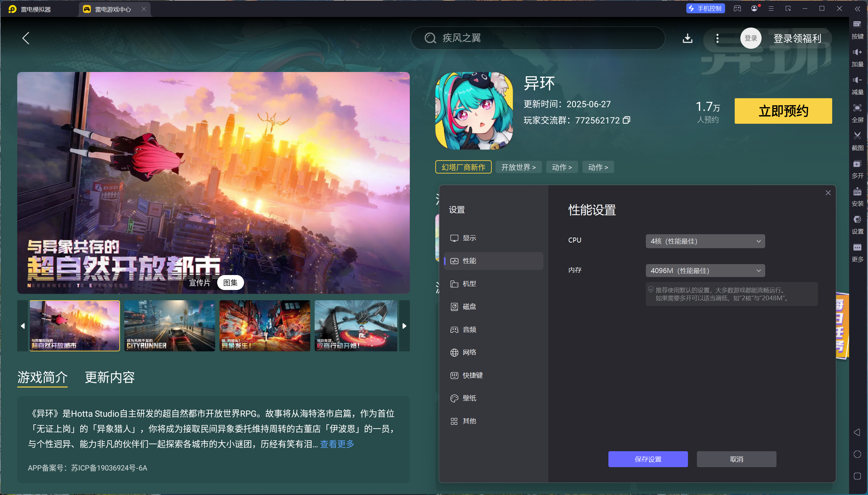Switch gallery to 图集
This screenshot has height=495, width=868.
[x=230, y=283]
